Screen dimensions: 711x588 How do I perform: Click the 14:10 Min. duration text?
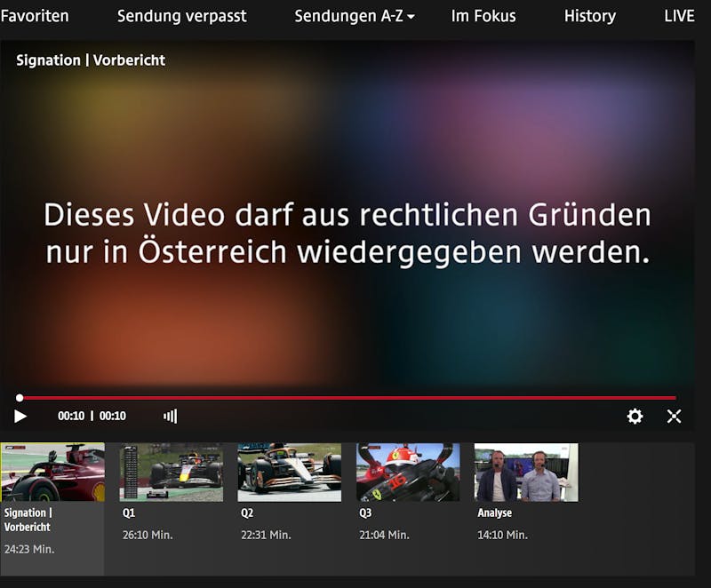(503, 535)
